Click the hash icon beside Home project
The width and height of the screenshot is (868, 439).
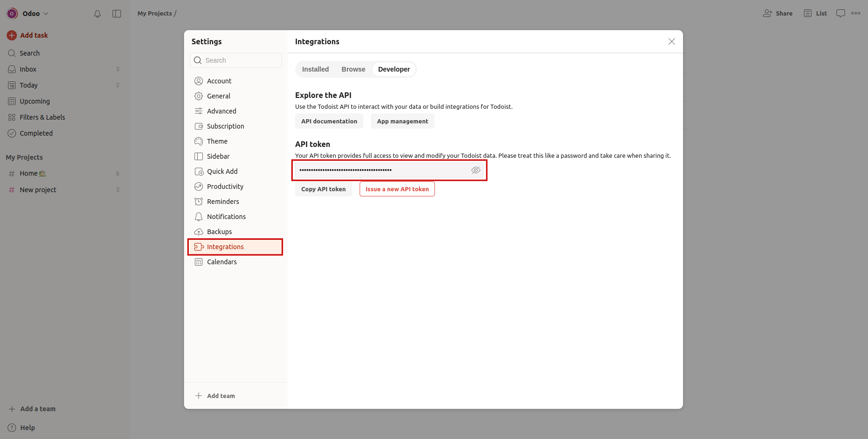[x=12, y=174]
